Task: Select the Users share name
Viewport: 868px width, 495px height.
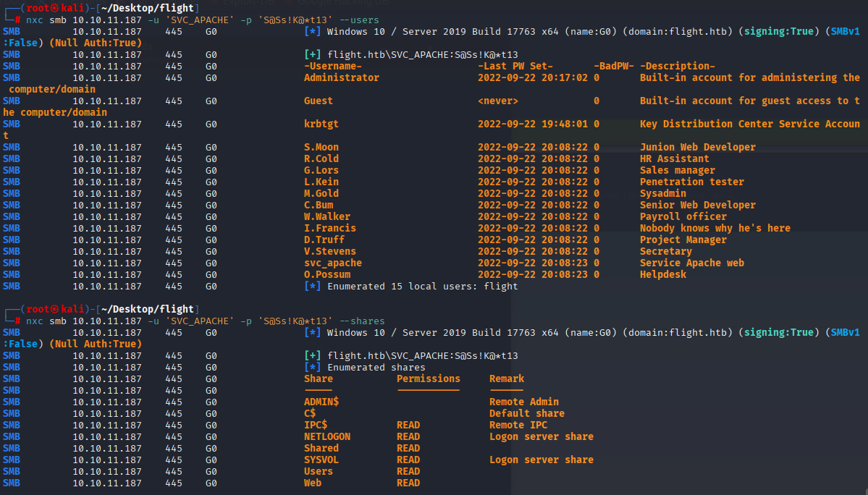Action: pos(319,473)
